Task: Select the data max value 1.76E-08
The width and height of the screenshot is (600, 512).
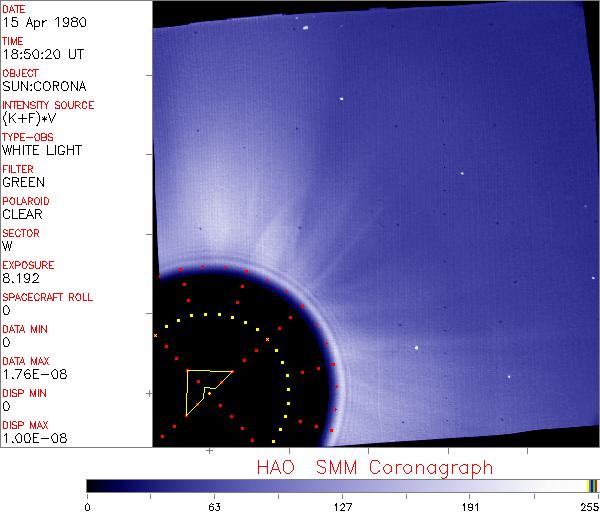Action: coord(35,374)
